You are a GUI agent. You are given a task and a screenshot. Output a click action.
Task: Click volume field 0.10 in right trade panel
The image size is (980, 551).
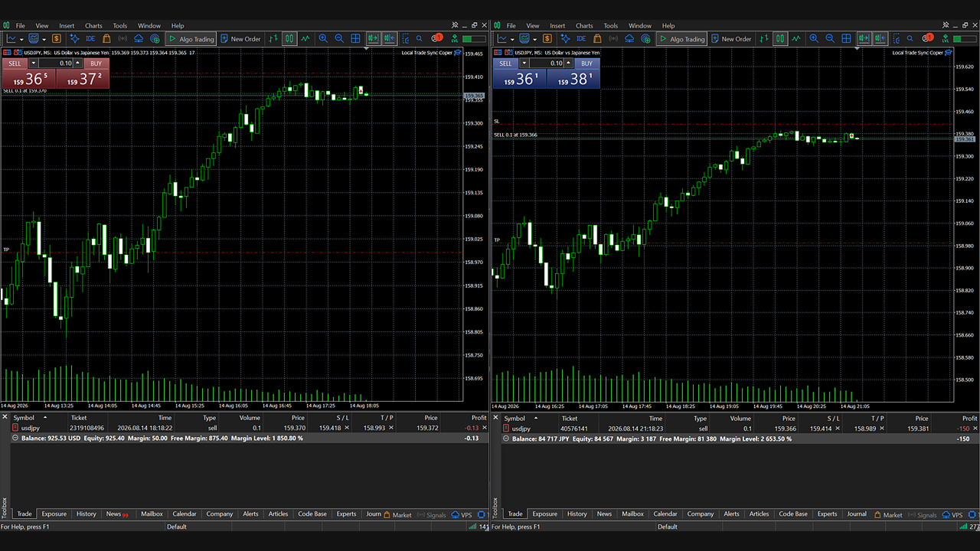(547, 64)
